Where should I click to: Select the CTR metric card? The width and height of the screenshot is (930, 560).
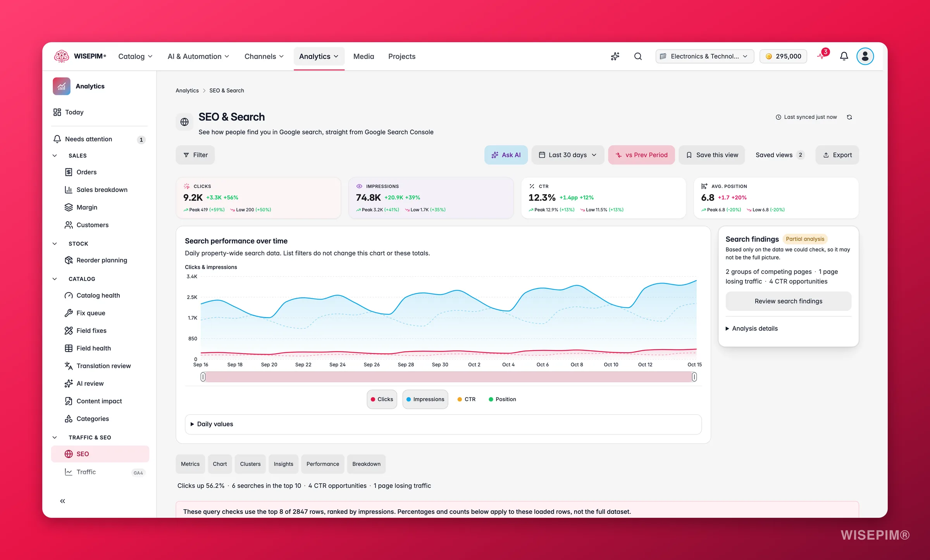click(x=603, y=198)
